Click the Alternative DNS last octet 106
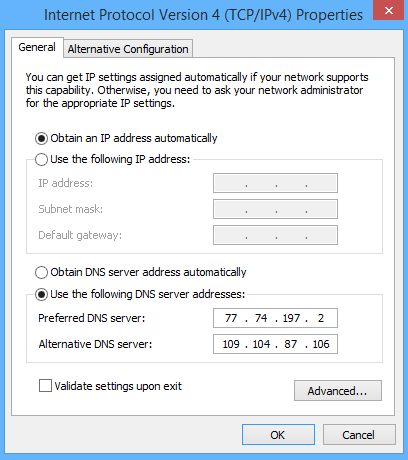The image size is (408, 460). click(321, 344)
